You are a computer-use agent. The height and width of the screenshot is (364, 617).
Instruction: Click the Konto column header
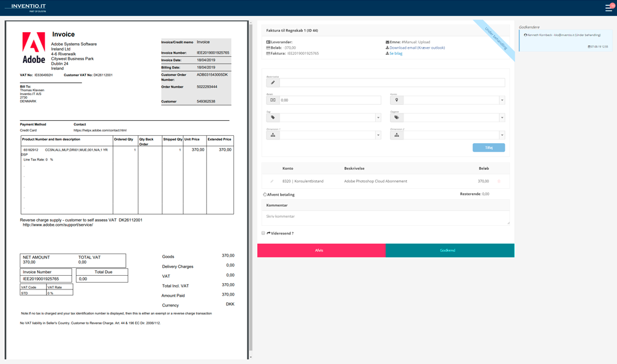point(288,168)
